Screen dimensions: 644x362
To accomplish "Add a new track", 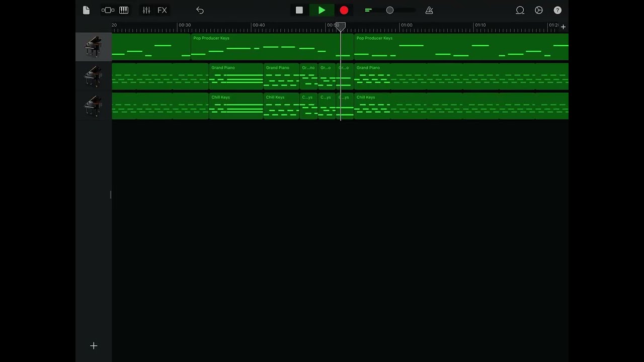I will (94, 346).
